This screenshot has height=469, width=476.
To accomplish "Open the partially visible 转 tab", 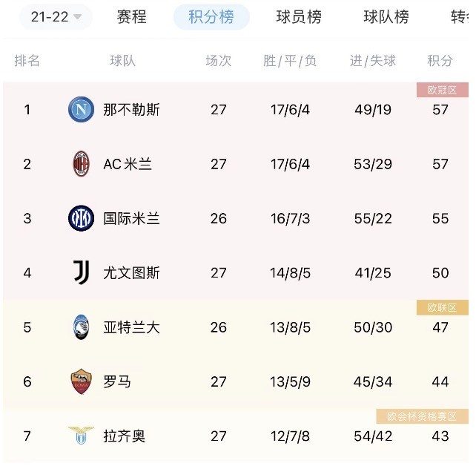I will coord(459,17).
